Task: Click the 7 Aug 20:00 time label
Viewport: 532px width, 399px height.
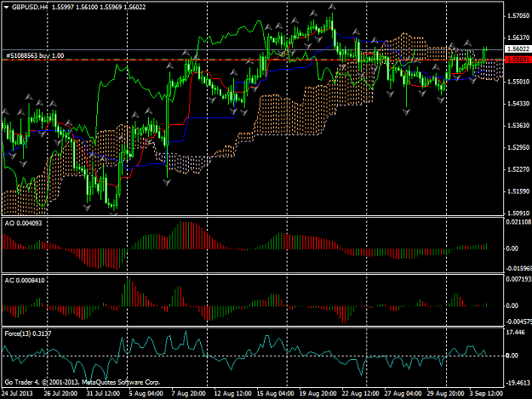Action: 189,393
